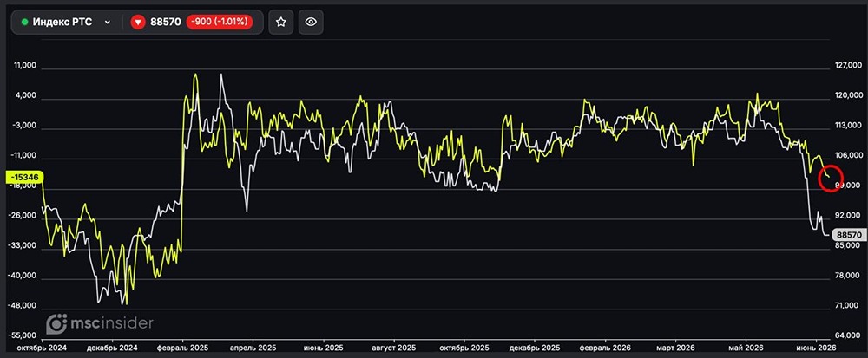Click the 71,000 right axis value
This screenshot has width=868, height=358.
[x=848, y=305]
